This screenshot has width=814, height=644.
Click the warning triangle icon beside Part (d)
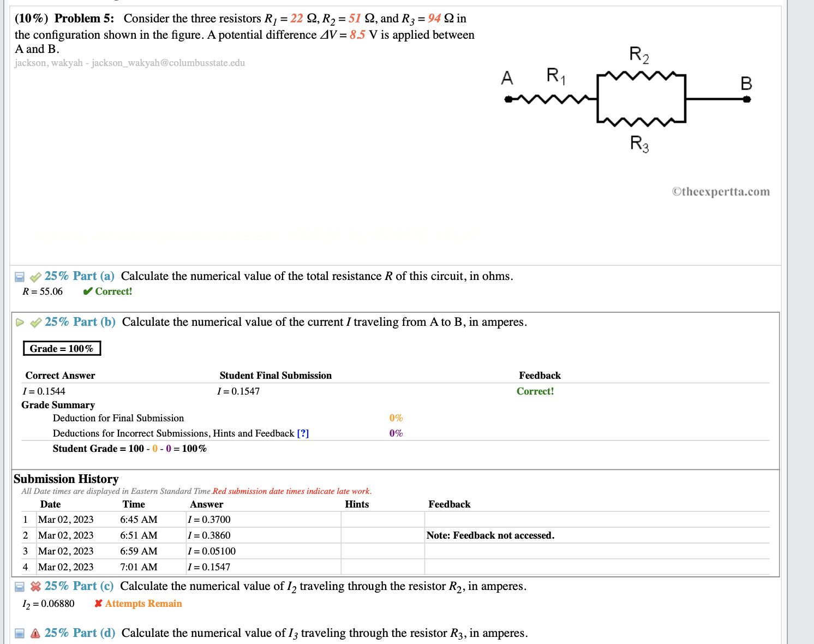(35, 633)
